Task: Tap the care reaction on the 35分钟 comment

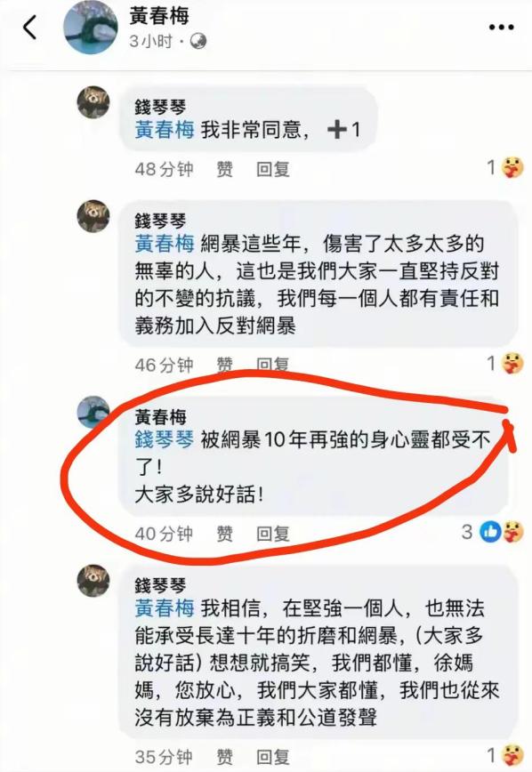Action: point(512,755)
